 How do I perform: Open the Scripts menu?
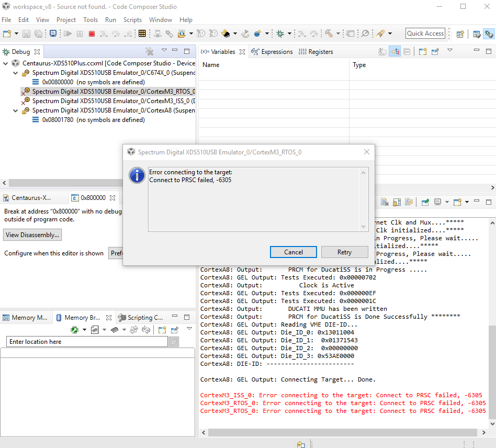[x=132, y=19]
